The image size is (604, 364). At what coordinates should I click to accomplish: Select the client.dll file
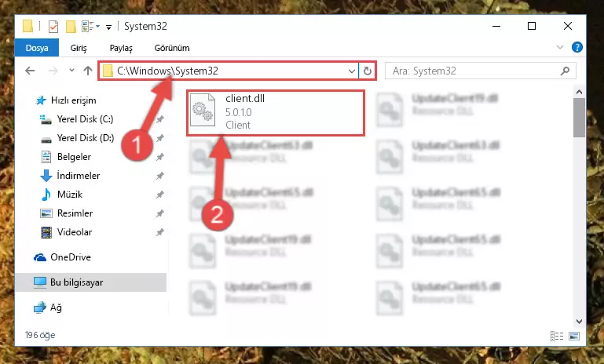click(x=276, y=113)
